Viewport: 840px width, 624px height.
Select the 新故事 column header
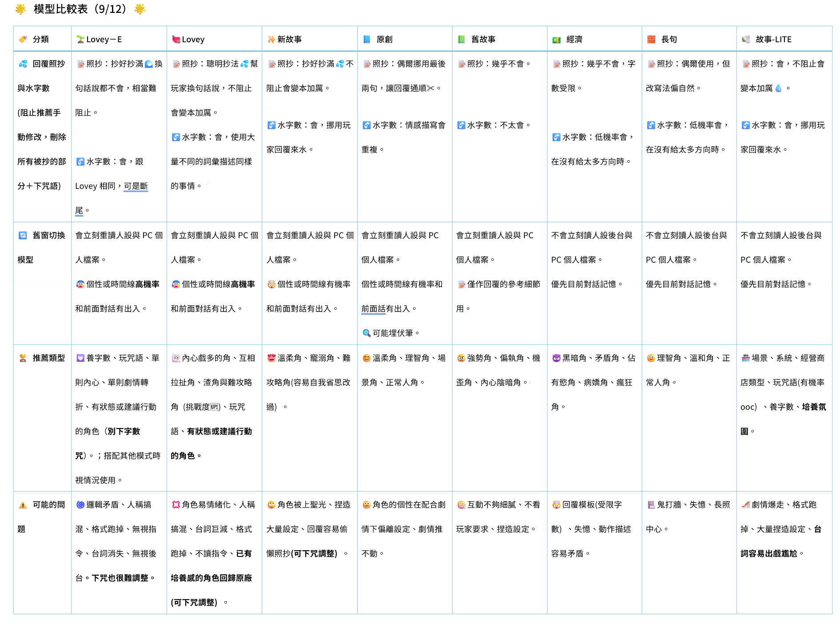click(x=289, y=40)
